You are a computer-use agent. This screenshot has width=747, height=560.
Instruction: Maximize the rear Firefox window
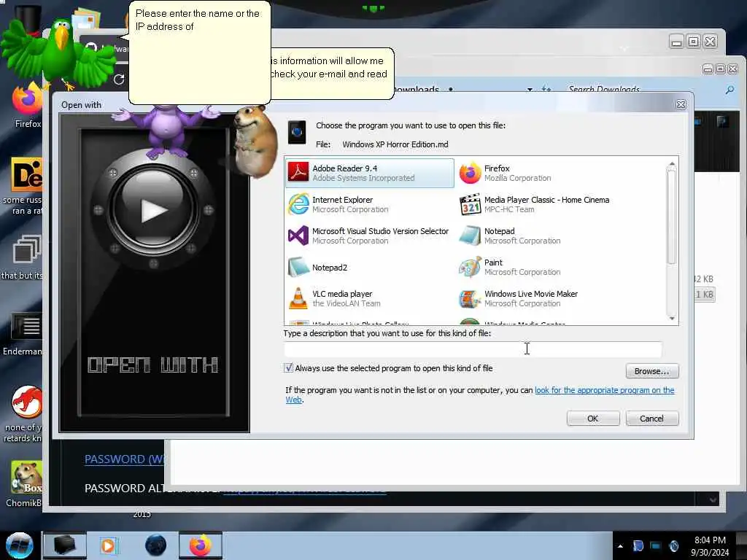tap(694, 42)
